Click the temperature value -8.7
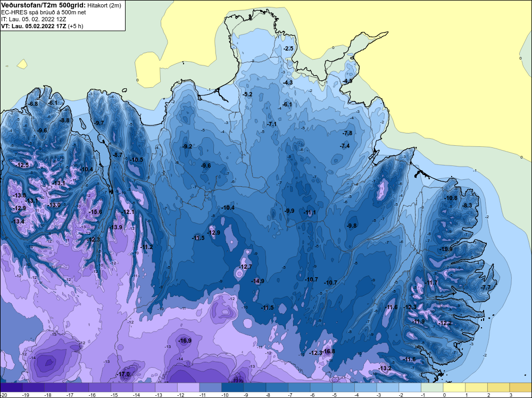532x398 pixels. point(118,155)
